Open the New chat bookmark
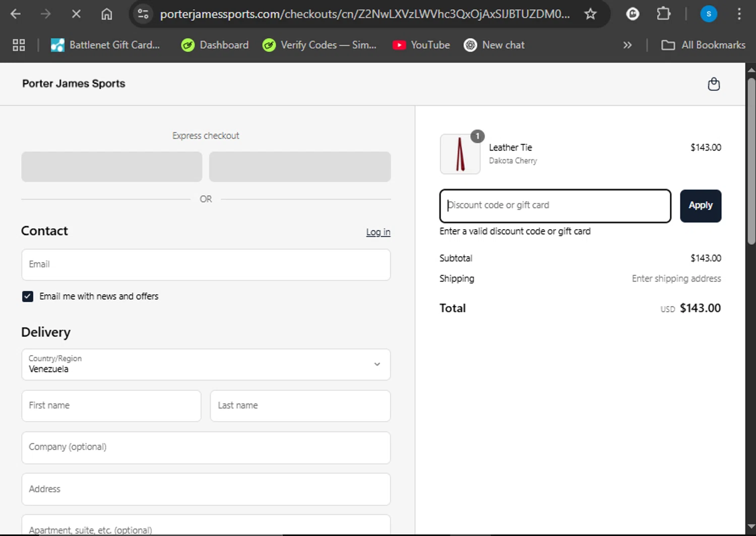The width and height of the screenshot is (756, 536). pos(494,45)
